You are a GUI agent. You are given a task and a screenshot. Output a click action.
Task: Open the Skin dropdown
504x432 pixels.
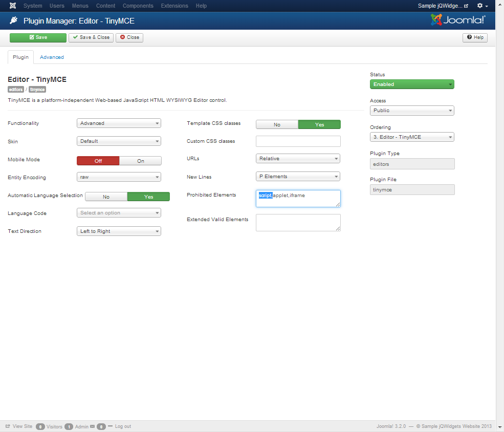(119, 141)
